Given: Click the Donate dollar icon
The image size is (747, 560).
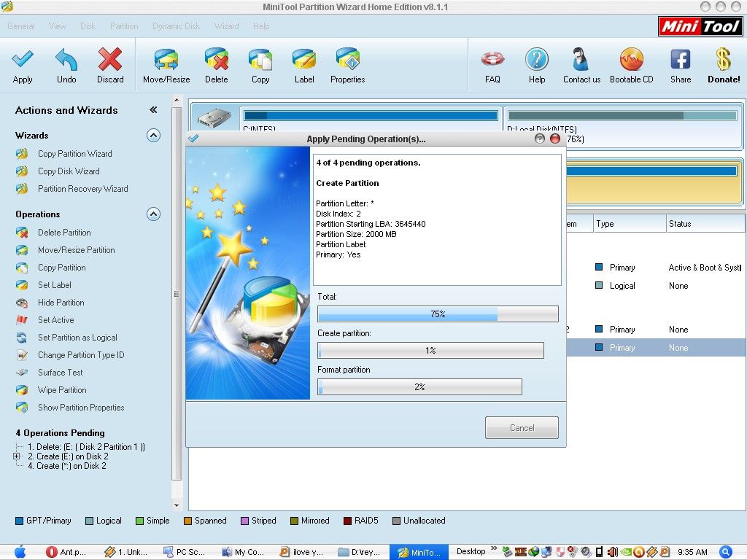Looking at the screenshot, I should tap(723, 60).
